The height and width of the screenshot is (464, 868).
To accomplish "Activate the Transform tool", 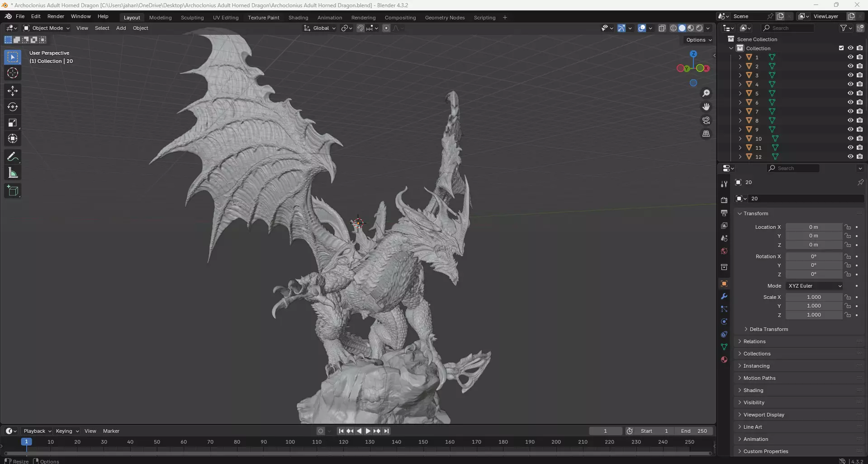I will pos(13,139).
